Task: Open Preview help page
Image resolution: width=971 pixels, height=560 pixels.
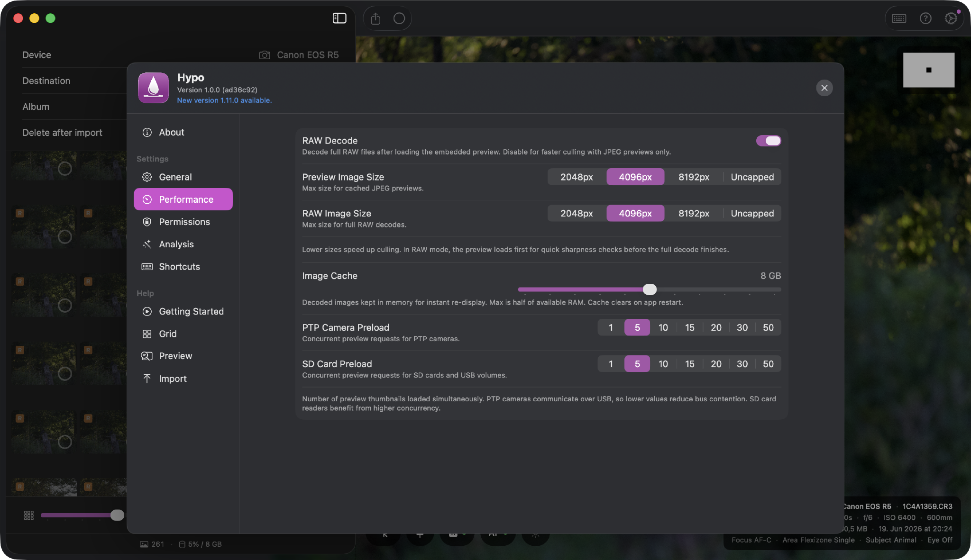Action: click(183, 356)
